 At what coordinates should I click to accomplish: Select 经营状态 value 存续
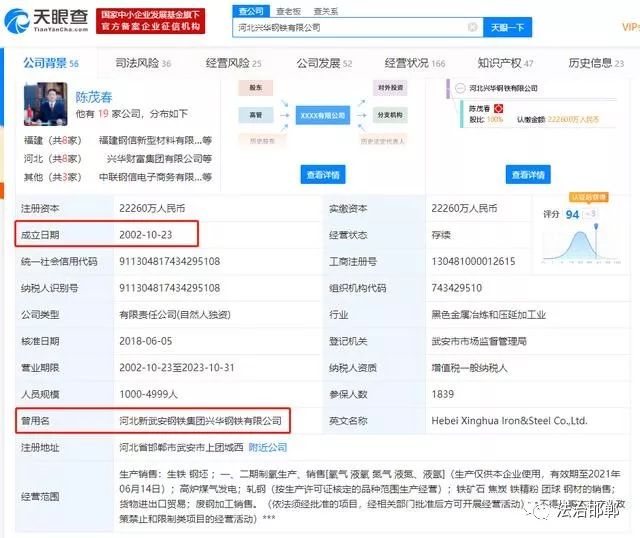(441, 235)
